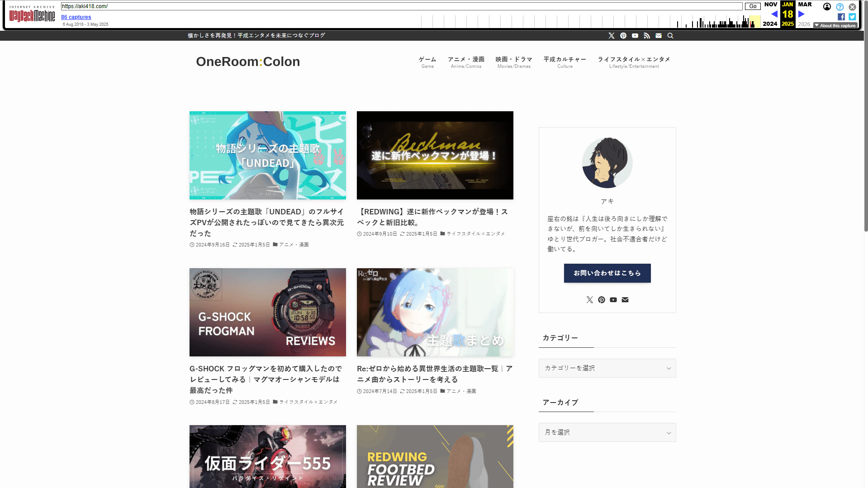Open the ゲーム Game menu

427,62
